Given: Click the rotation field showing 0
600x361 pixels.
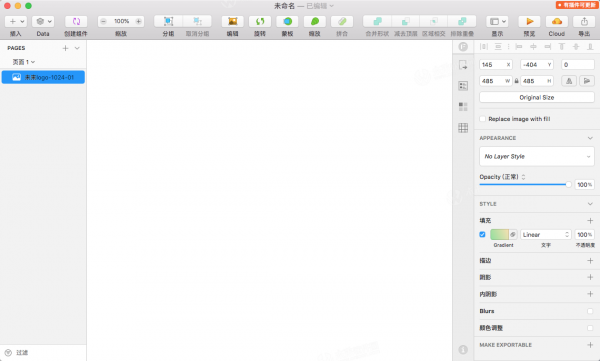Looking at the screenshot, I should point(578,65).
